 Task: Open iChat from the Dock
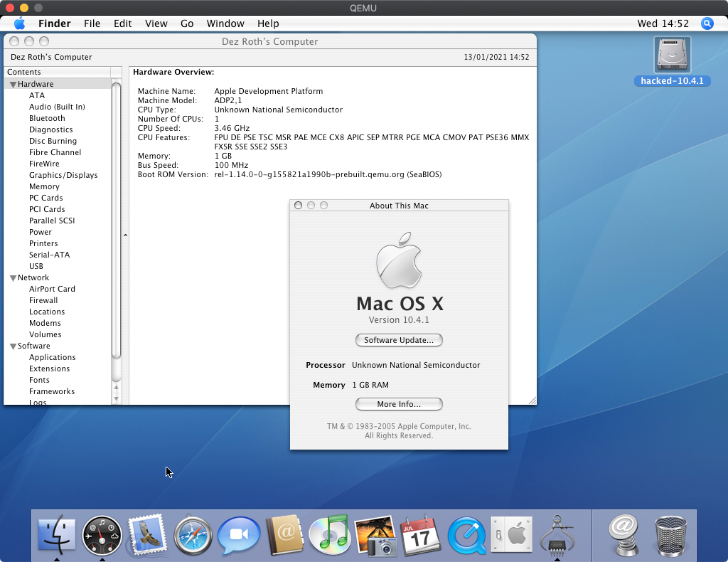pos(239,535)
